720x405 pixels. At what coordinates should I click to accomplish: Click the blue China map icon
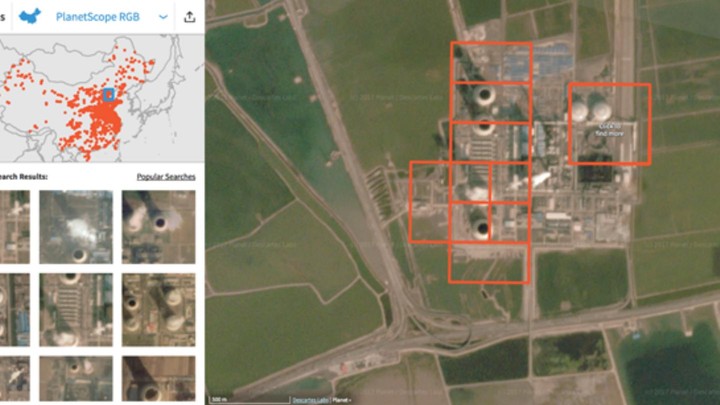30,17
